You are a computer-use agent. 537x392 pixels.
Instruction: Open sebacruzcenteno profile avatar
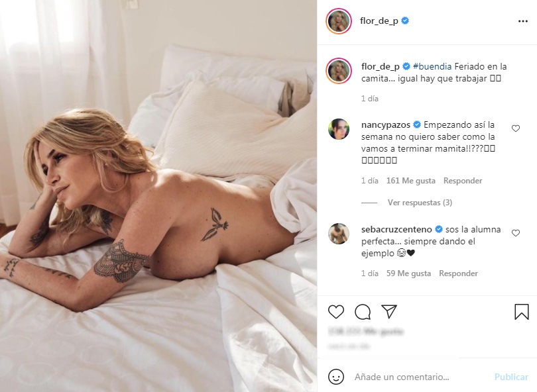coord(339,234)
